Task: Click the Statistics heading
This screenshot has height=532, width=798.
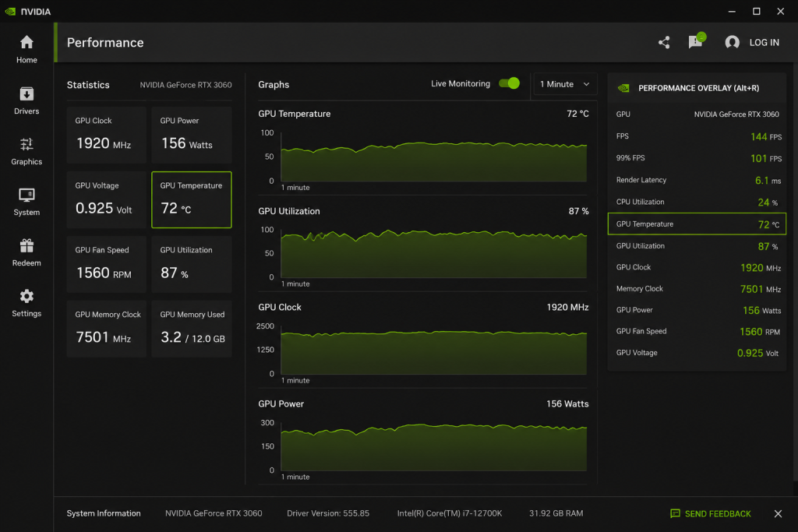Action: 88,85
